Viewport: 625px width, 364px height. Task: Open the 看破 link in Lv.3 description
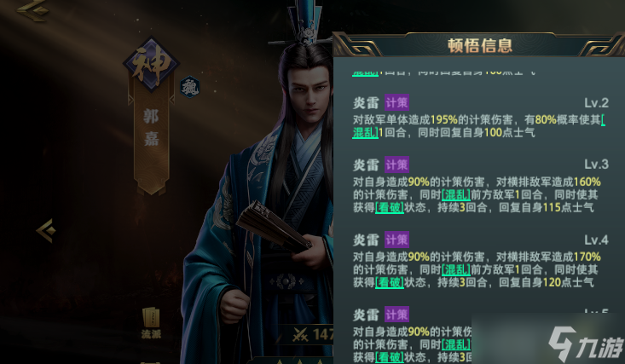tap(390, 208)
